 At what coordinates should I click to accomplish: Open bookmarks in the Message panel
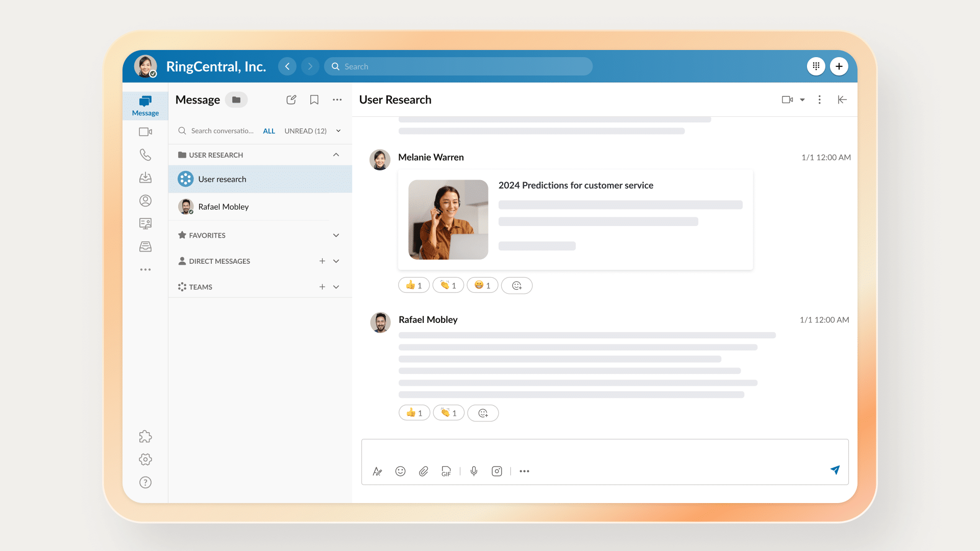point(314,100)
